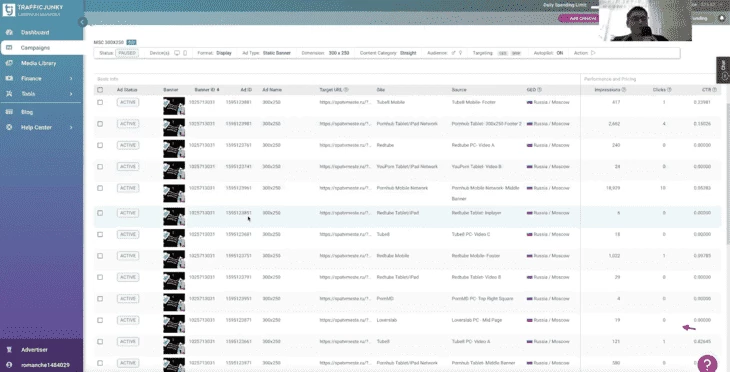730x372 pixels.
Task: Click the Impressions help icon
Action: coord(624,90)
